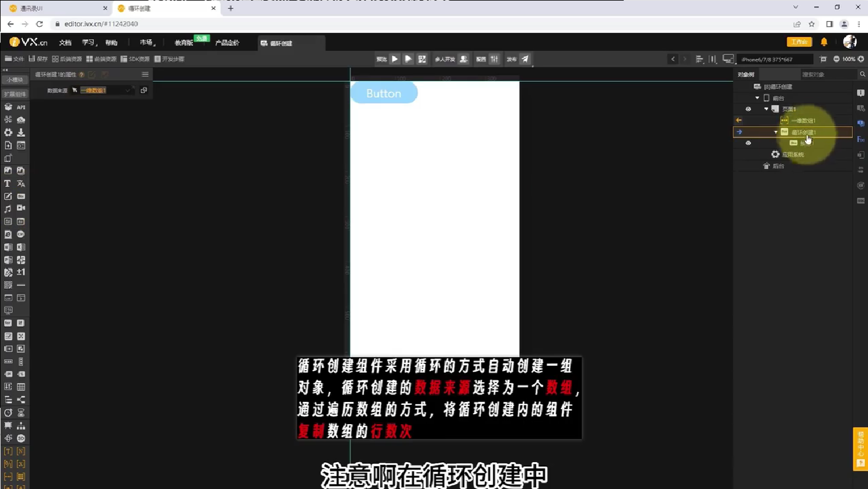Select 一维数组1 in object tree
The height and width of the screenshot is (489, 868).
[803, 120]
